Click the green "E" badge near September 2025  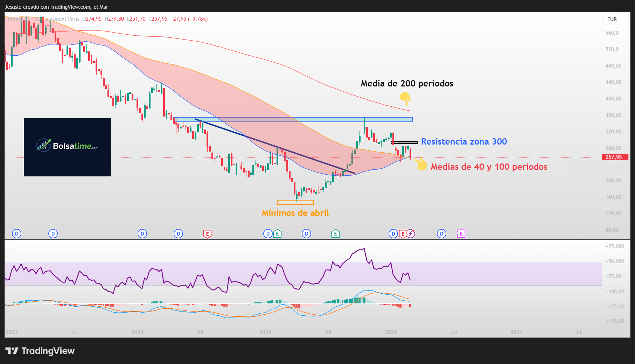335,233
